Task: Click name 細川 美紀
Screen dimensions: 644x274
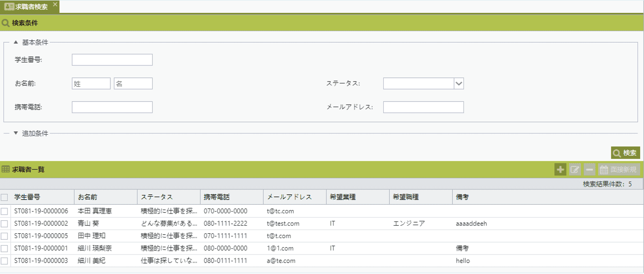Action: pos(91,261)
